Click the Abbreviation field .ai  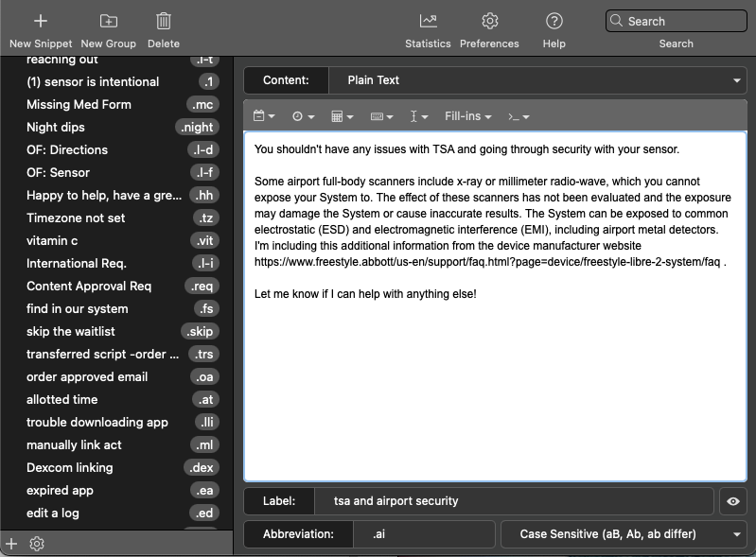(x=424, y=534)
